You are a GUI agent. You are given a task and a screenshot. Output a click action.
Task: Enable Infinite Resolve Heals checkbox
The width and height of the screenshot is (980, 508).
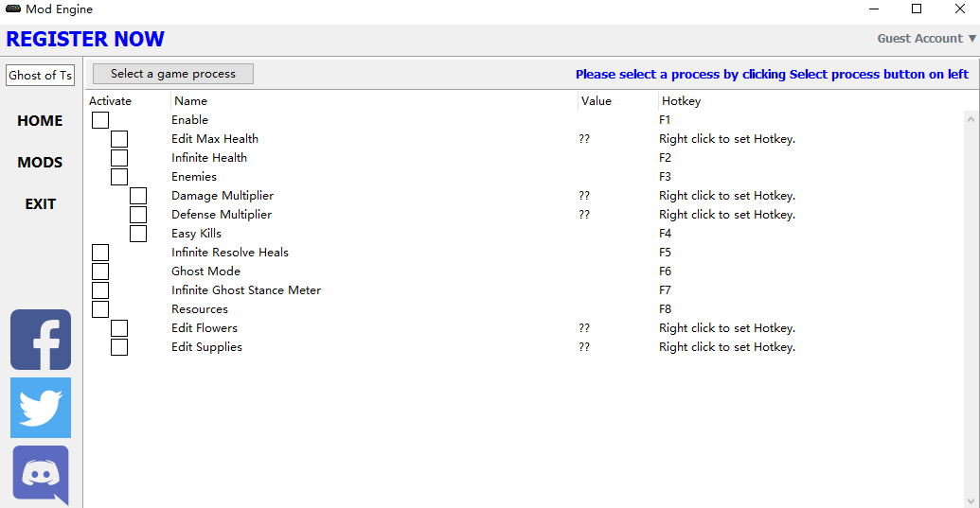point(100,253)
